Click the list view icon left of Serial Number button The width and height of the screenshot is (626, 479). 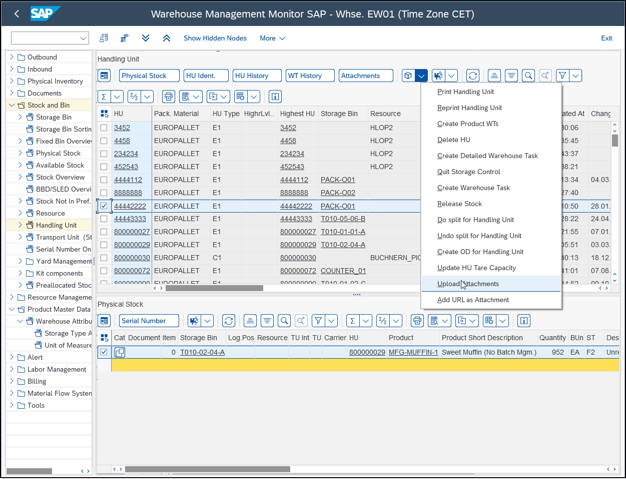(x=104, y=321)
